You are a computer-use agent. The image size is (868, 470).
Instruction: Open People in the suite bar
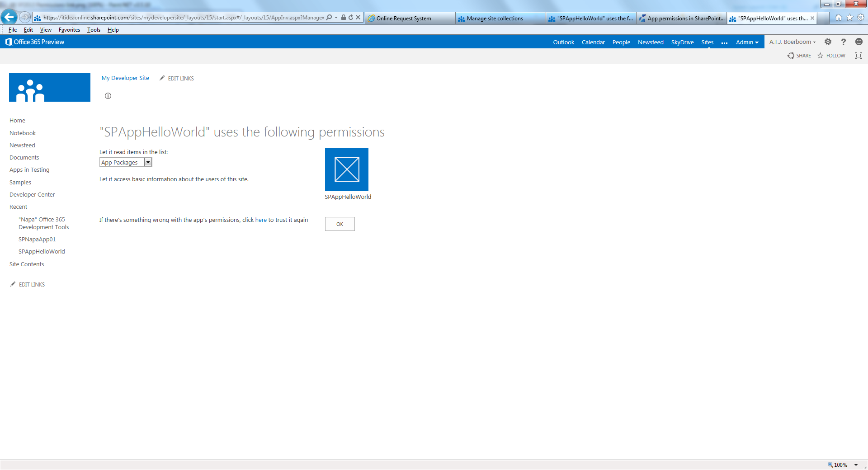click(x=621, y=42)
